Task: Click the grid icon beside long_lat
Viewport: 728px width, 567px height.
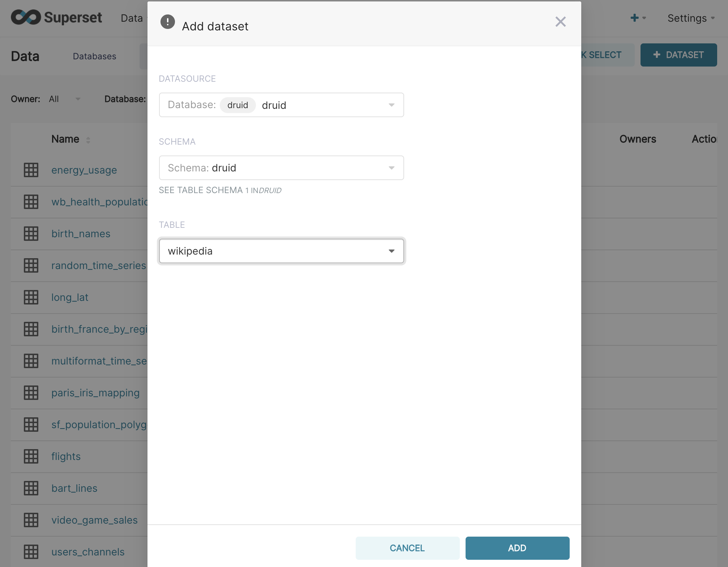Action: tap(31, 297)
